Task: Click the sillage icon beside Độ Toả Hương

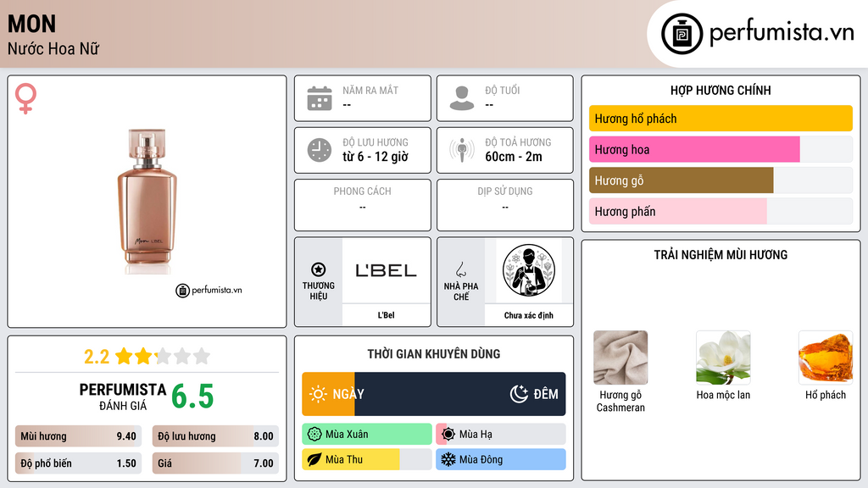Action: tap(462, 150)
